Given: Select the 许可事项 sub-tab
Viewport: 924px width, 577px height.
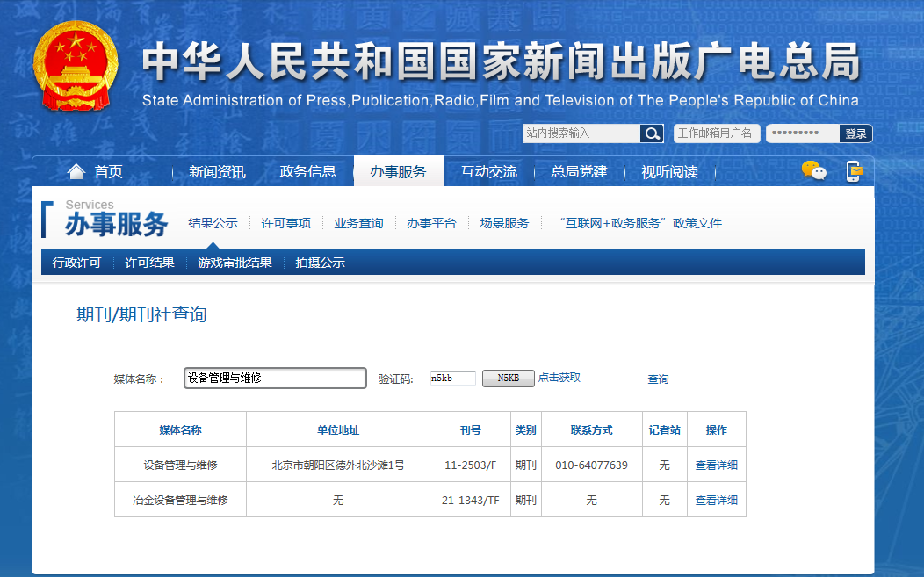Looking at the screenshot, I should tap(285, 223).
